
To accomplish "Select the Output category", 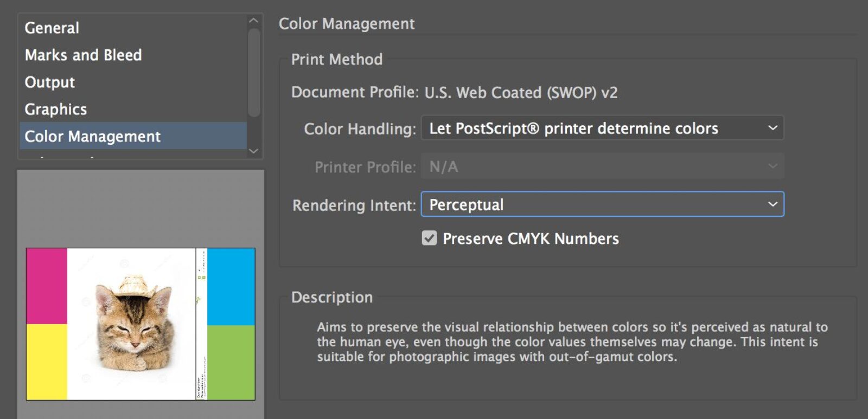I will pos(133,82).
